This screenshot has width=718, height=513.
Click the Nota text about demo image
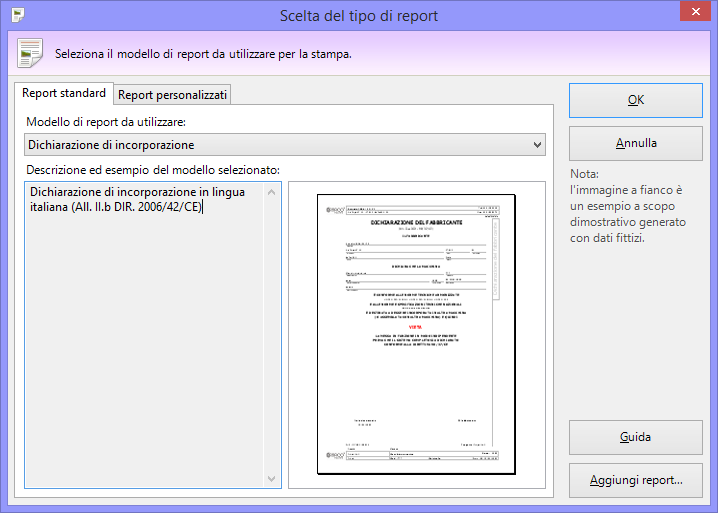(x=628, y=206)
